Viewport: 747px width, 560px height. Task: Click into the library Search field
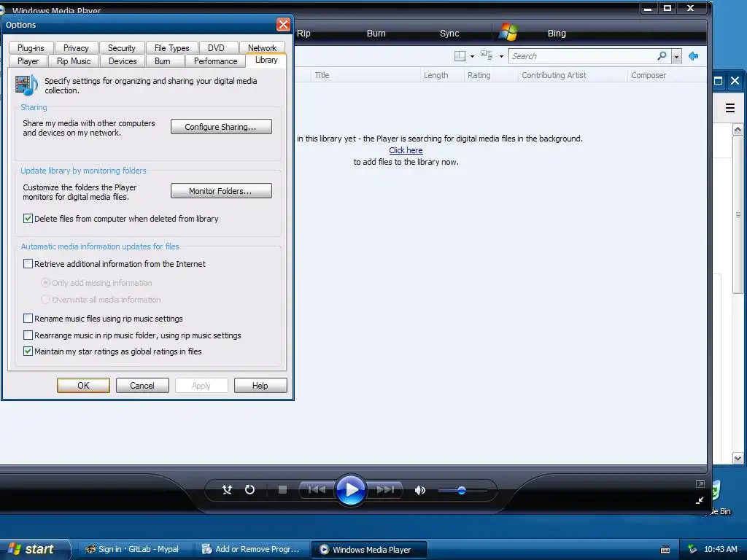(582, 56)
